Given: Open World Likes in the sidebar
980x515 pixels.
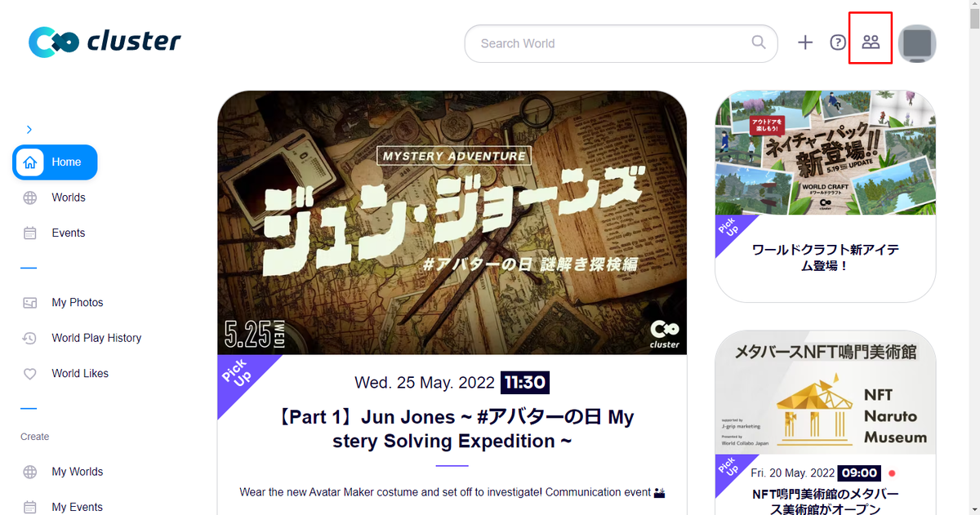Looking at the screenshot, I should click(80, 374).
